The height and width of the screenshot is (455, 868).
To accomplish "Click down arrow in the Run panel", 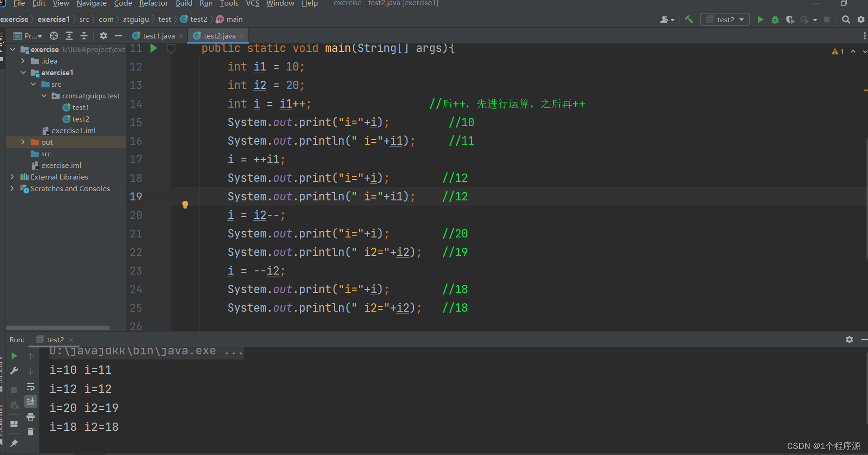I will [x=31, y=372].
